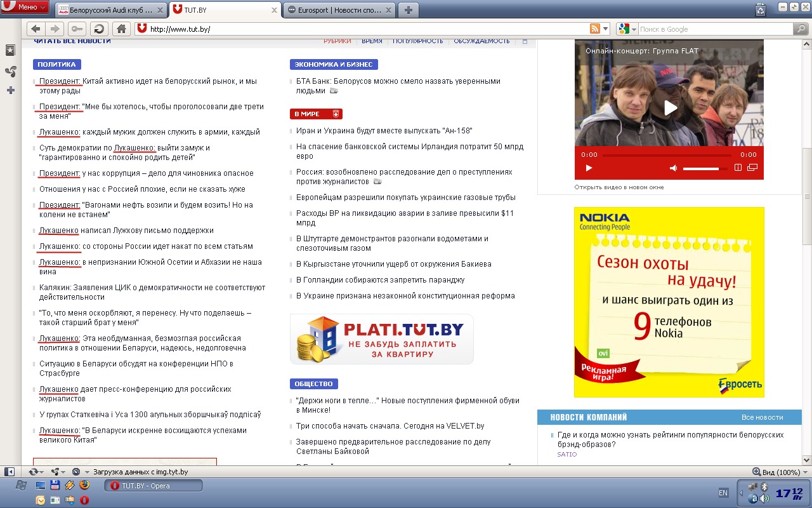Launch Firefox from quick launch

click(84, 485)
